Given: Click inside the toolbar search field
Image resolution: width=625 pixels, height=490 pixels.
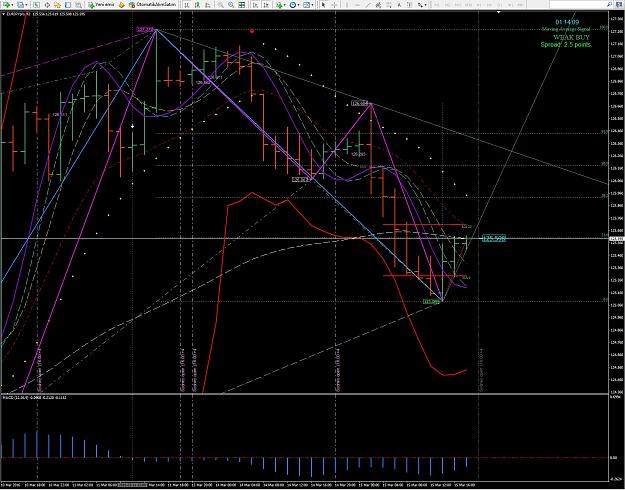Looking at the screenshot, I should pos(577,4).
